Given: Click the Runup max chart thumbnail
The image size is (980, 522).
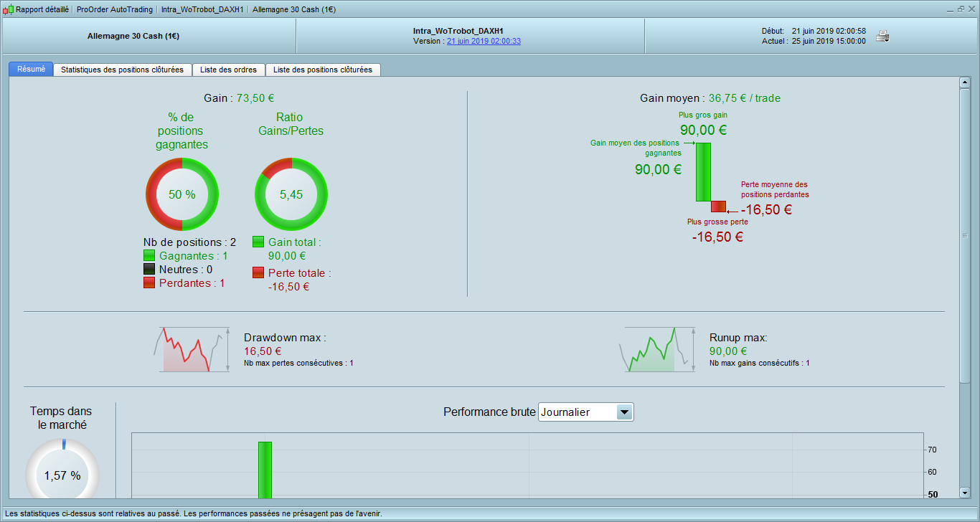Looking at the screenshot, I should [x=658, y=349].
